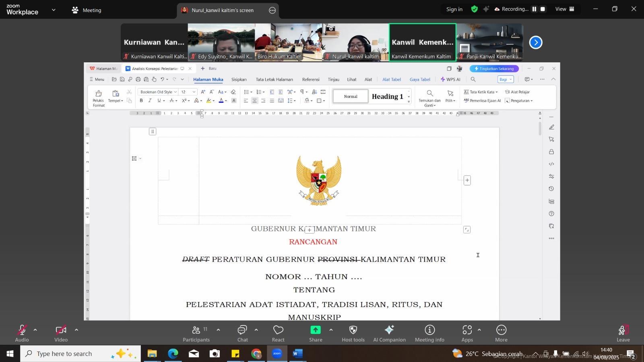Click the Leave meeting icon
Image resolution: width=644 pixels, height=362 pixels.
click(x=623, y=331)
